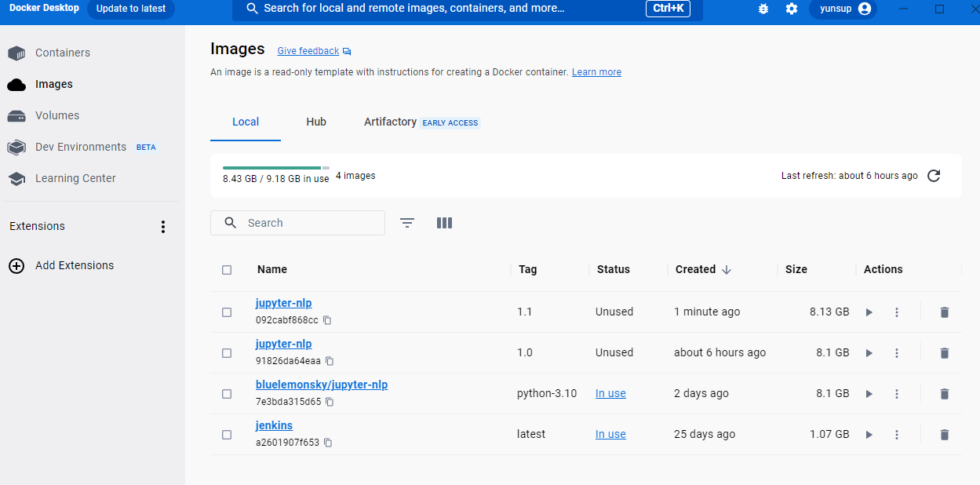The width and height of the screenshot is (980, 485).
Task: Click the search magnifier icon in top bar
Action: pyautogui.click(x=252, y=9)
